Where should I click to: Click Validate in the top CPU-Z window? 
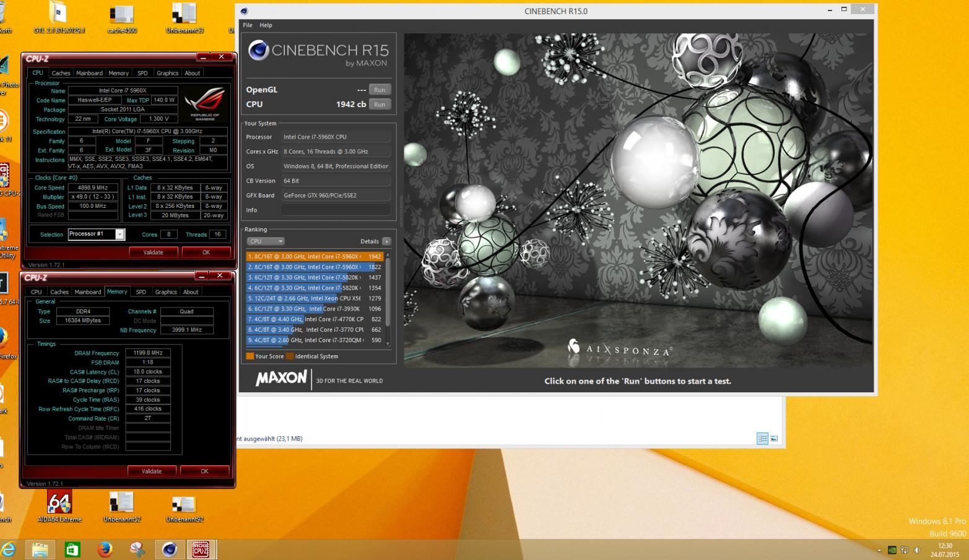click(x=154, y=252)
